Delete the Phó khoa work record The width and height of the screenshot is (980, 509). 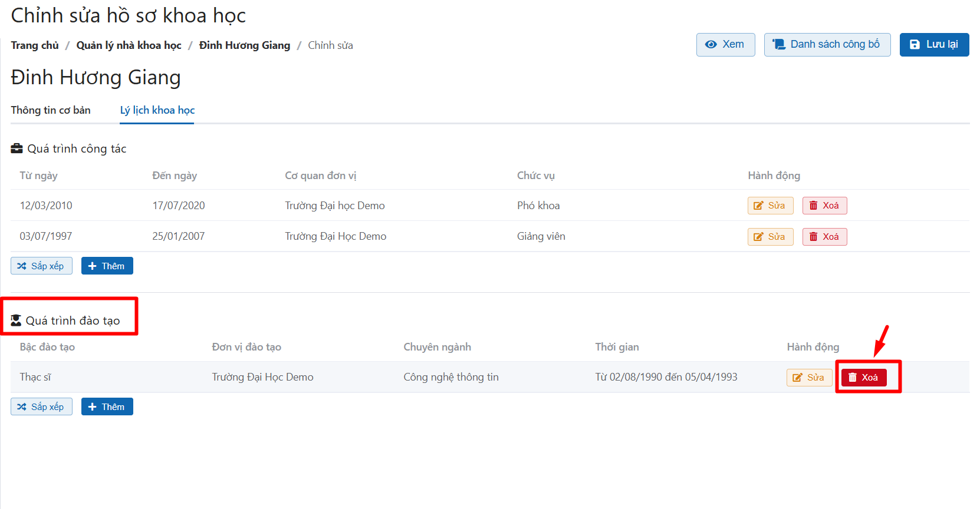824,206
